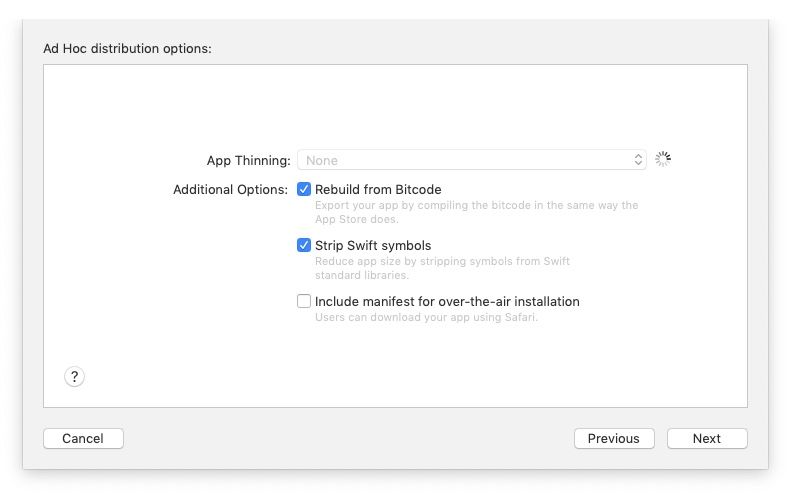
Task: Select the None value in App Thinning
Action: pos(322,160)
